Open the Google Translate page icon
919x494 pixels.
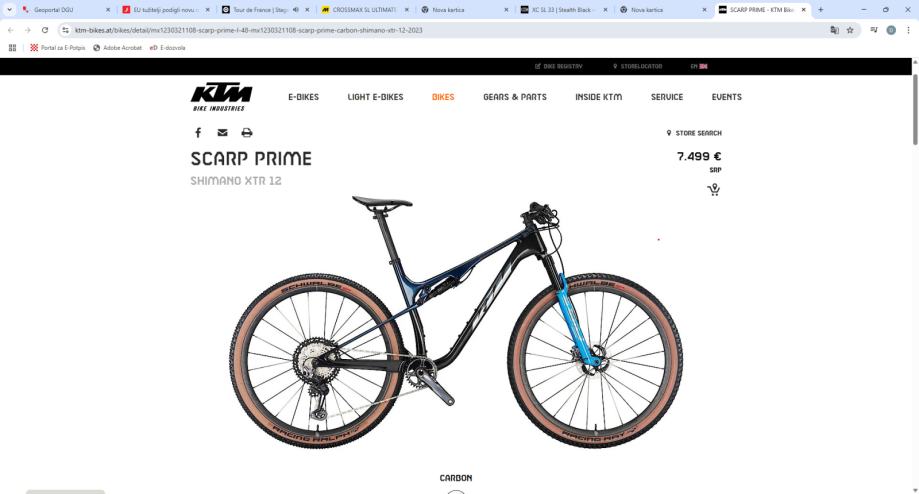click(x=834, y=30)
